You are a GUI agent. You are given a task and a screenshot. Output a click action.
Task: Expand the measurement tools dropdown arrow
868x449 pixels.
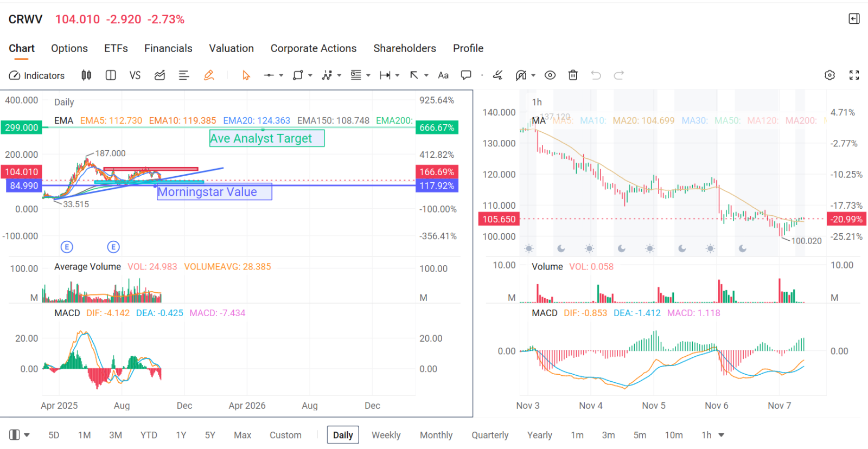coord(398,75)
